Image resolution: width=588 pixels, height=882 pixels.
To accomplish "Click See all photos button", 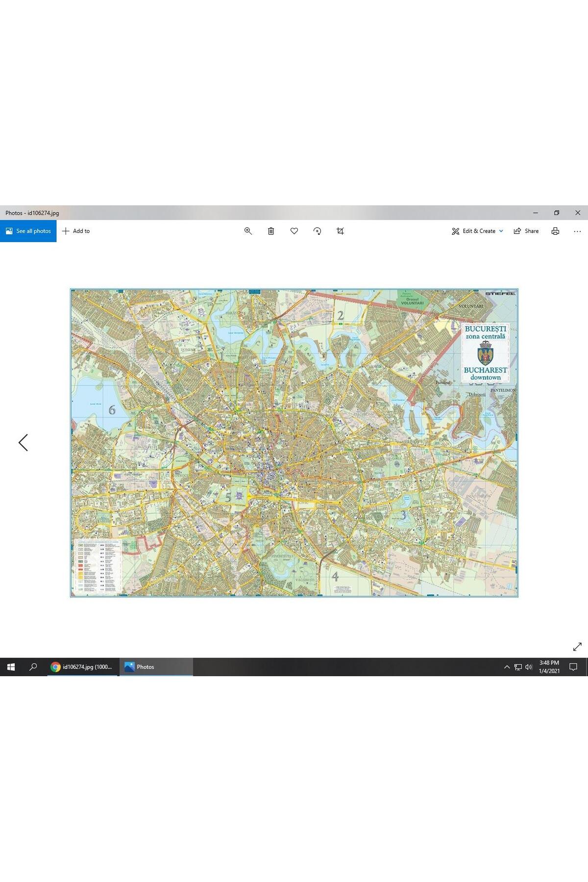I will (28, 231).
